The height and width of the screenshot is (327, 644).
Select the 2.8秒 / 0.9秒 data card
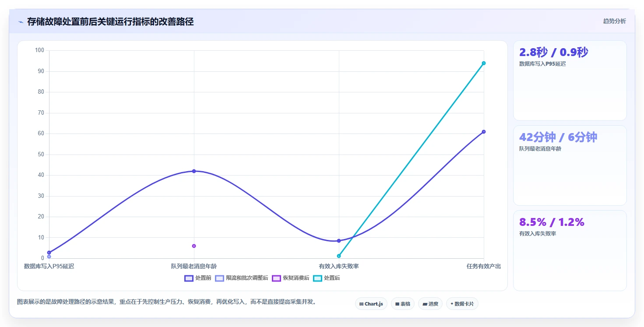click(570, 81)
